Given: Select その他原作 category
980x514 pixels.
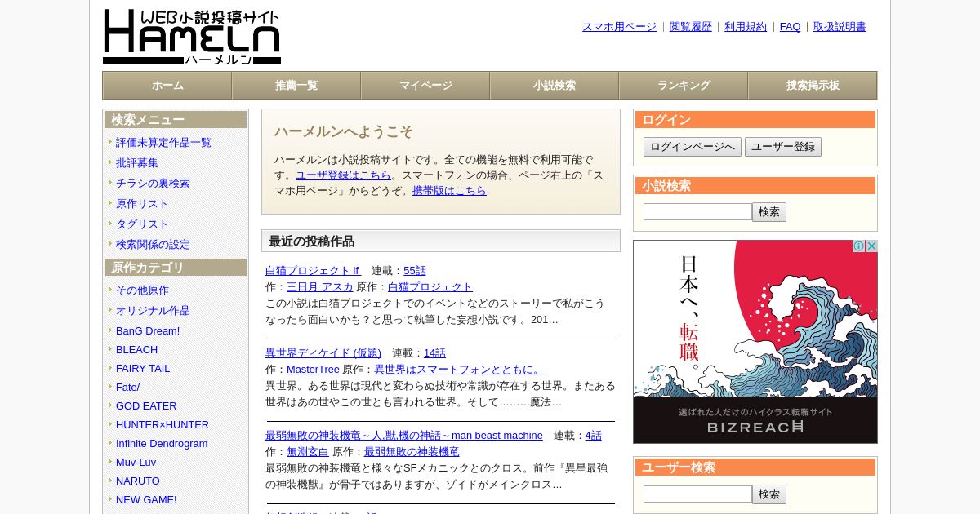Looking at the screenshot, I should coord(142,290).
